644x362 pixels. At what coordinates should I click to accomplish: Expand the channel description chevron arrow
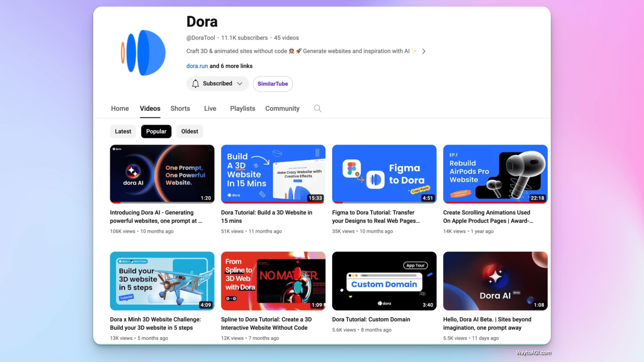coord(423,51)
